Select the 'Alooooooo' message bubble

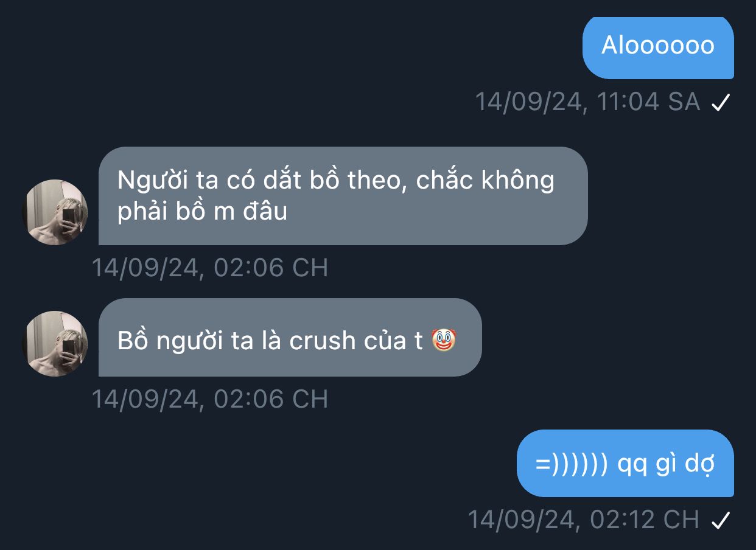pos(658,47)
